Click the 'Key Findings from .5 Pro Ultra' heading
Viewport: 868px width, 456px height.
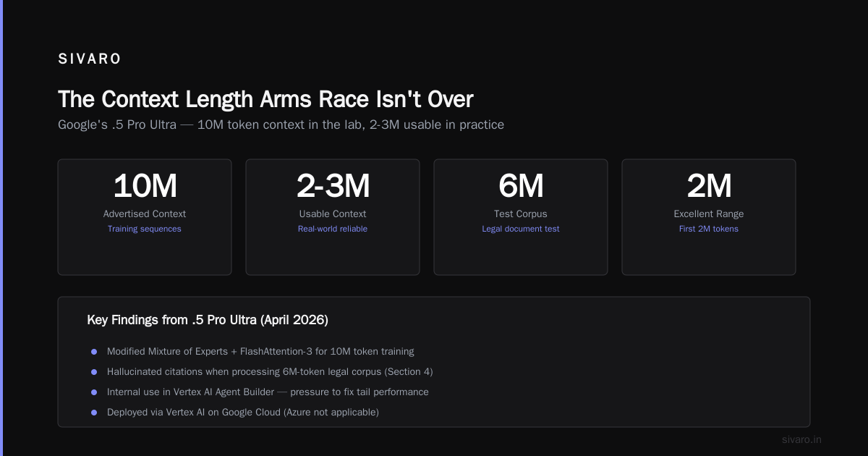(208, 319)
